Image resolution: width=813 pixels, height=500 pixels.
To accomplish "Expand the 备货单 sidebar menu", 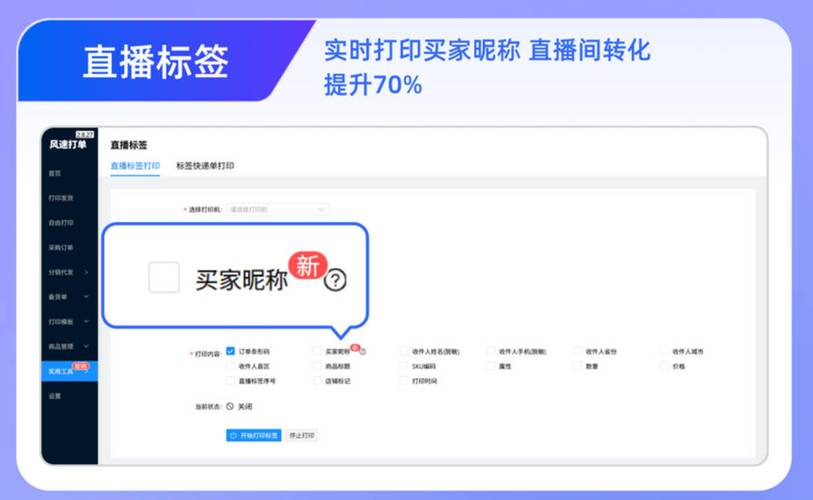I will [69, 297].
